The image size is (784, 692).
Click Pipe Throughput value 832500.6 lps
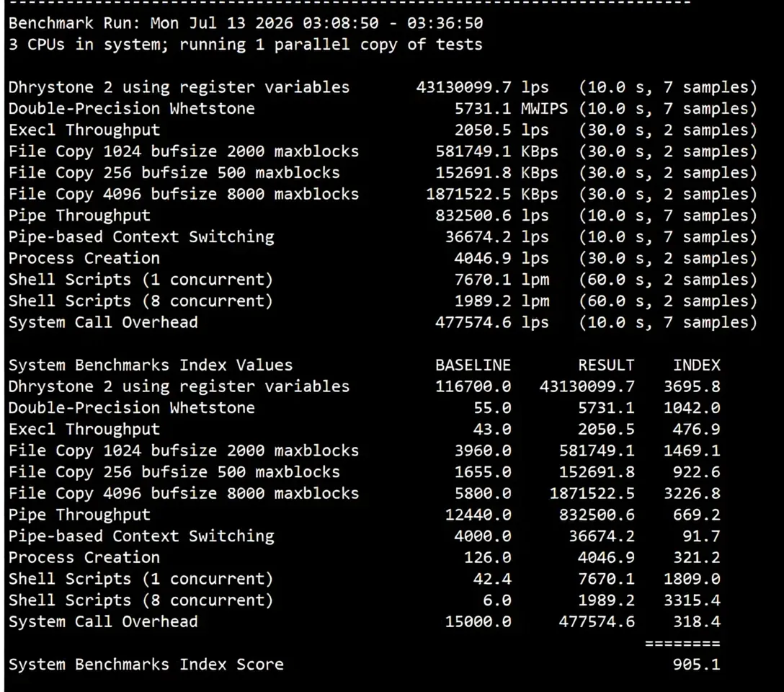click(491, 216)
